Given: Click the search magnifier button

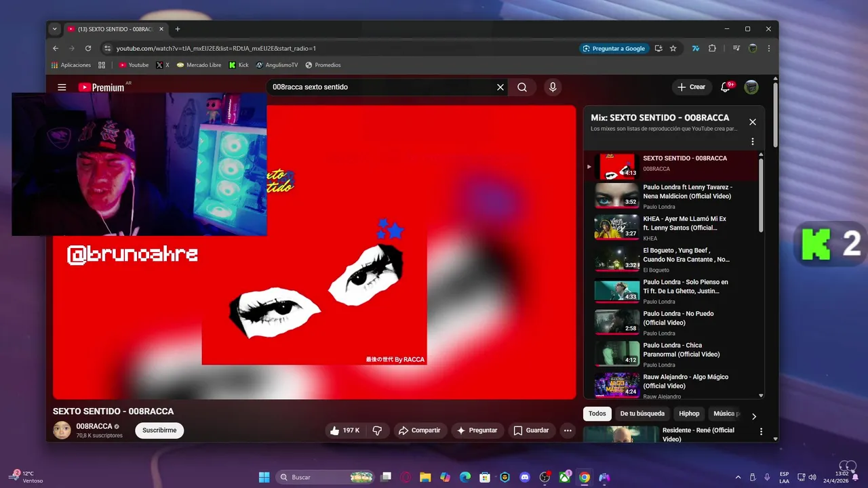Looking at the screenshot, I should coord(522,87).
